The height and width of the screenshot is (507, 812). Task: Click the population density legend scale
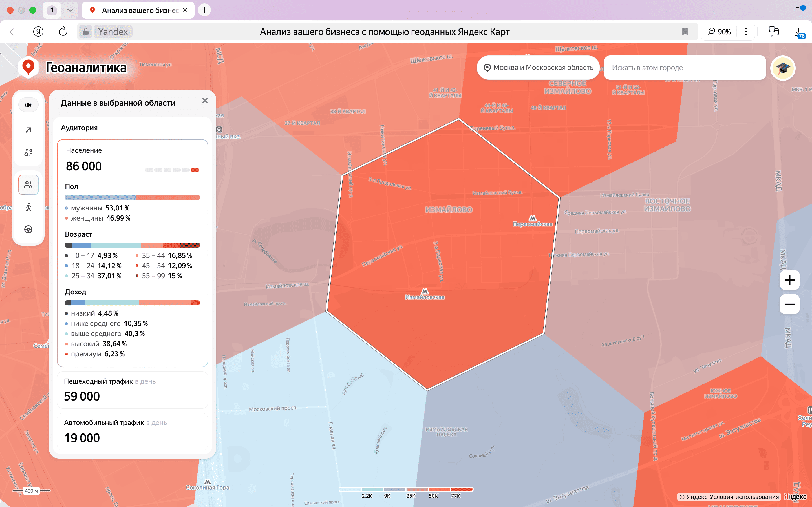coord(406,489)
